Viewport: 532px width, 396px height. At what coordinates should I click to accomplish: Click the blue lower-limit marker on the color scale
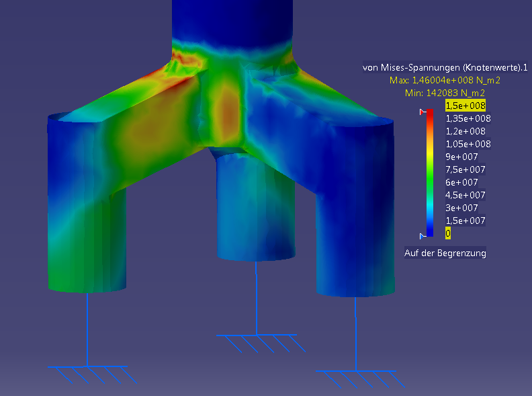[x=423, y=236]
